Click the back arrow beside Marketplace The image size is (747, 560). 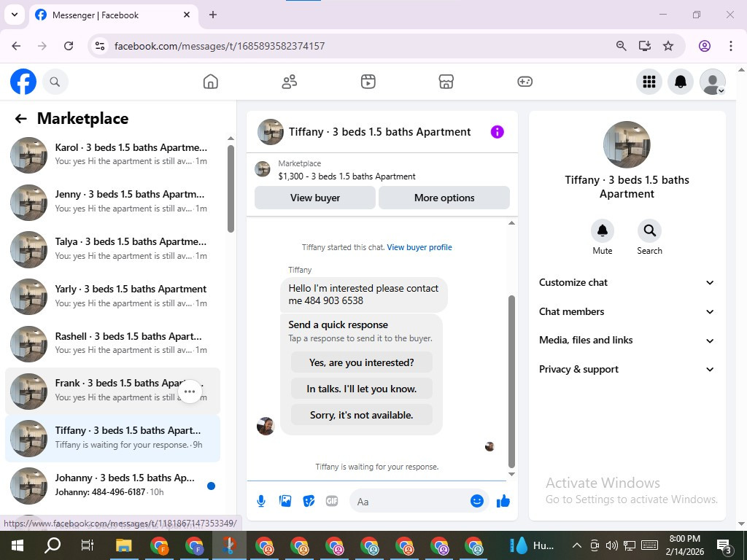20,119
